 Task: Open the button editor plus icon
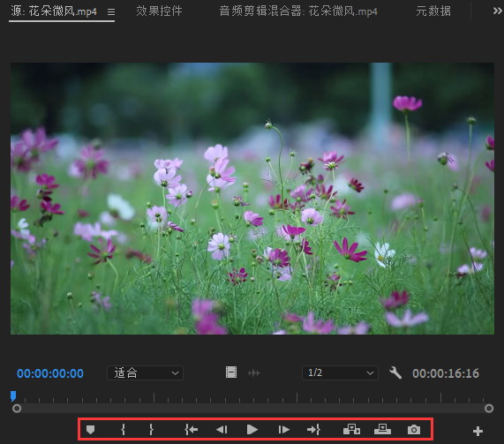coord(478,432)
